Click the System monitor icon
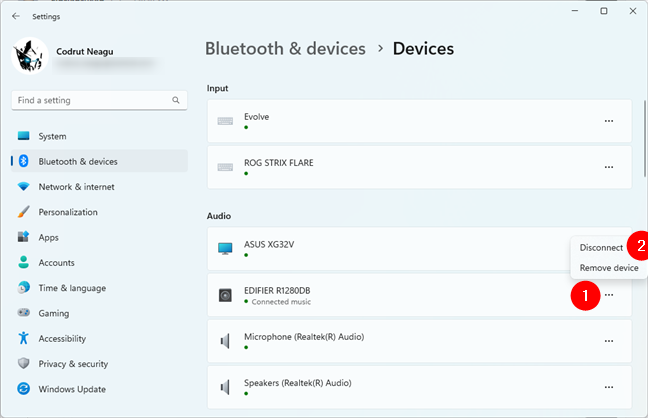The width and height of the screenshot is (648, 418). coord(24,136)
